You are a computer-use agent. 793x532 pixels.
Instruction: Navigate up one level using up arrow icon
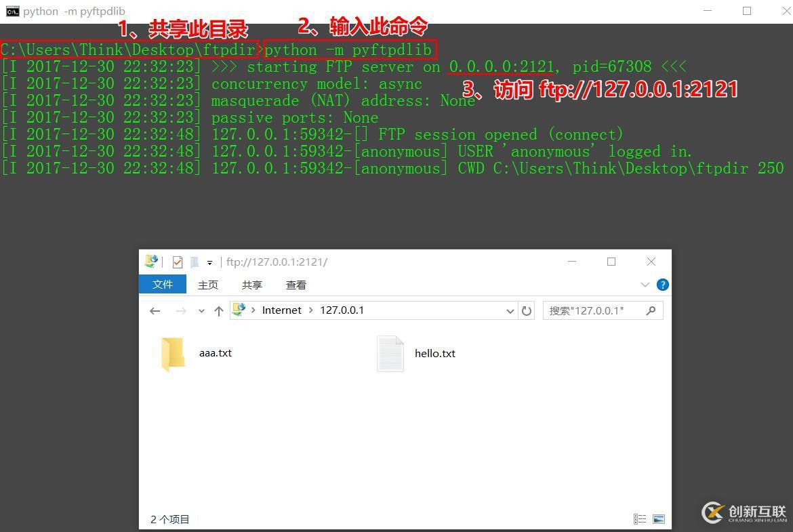tap(218, 310)
